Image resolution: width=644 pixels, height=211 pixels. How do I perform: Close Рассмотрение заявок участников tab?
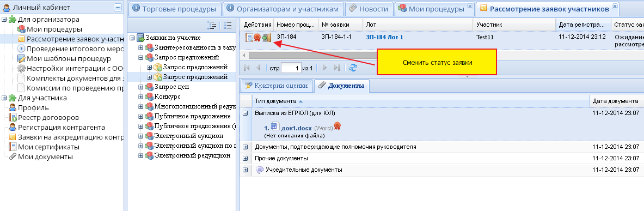coord(615,6)
